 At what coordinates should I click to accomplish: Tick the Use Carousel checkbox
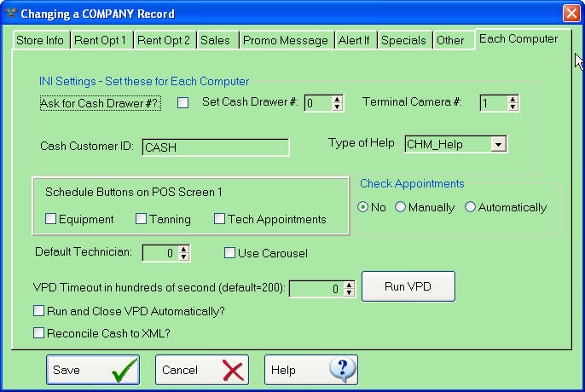(x=229, y=252)
